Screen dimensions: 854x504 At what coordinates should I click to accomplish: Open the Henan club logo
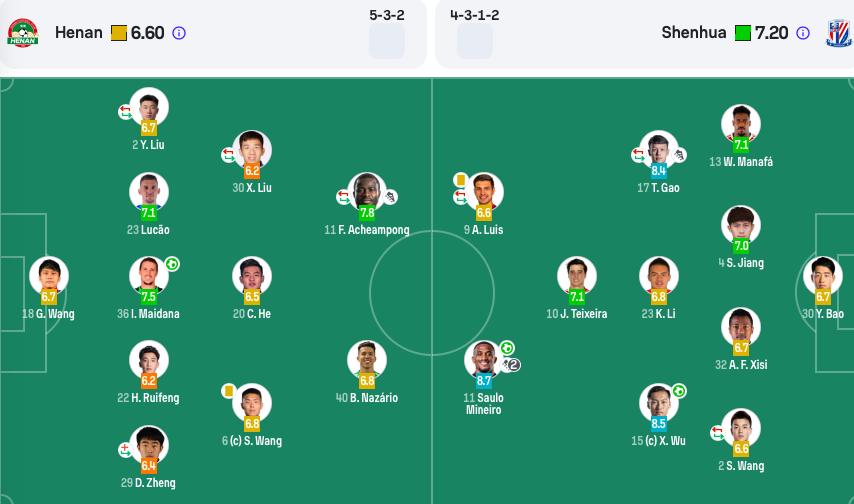[23, 33]
